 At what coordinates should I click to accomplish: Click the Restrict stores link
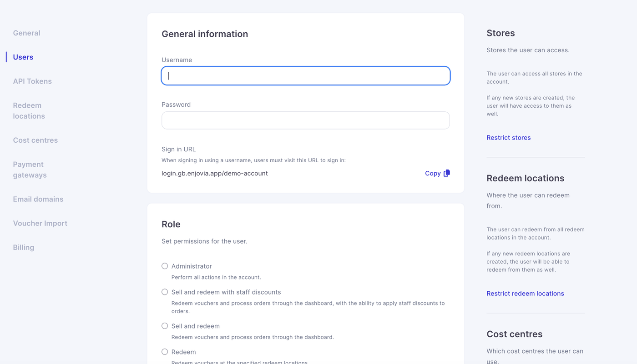coord(508,138)
